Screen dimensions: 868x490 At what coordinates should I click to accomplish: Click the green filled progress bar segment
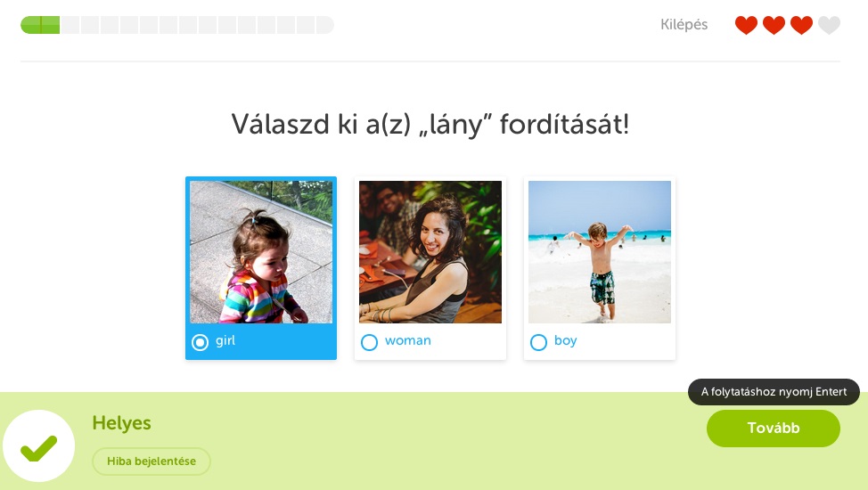(x=40, y=25)
